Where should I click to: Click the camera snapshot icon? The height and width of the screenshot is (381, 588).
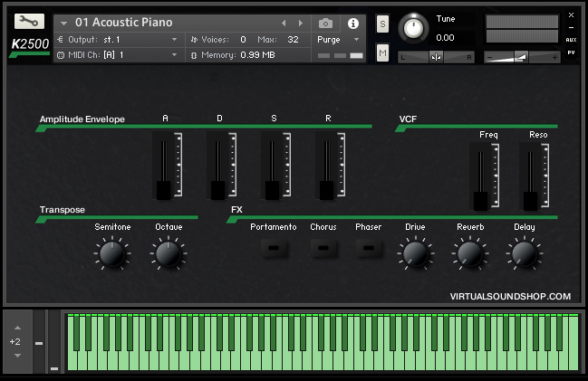(x=325, y=23)
